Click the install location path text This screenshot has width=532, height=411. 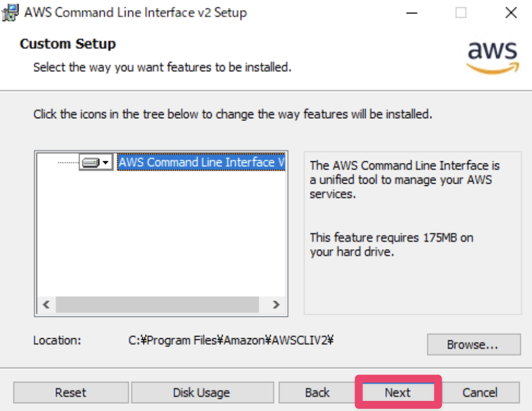tap(231, 340)
